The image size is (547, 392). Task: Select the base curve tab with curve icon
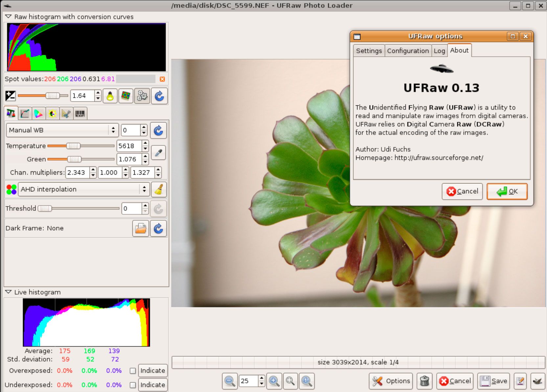[24, 113]
